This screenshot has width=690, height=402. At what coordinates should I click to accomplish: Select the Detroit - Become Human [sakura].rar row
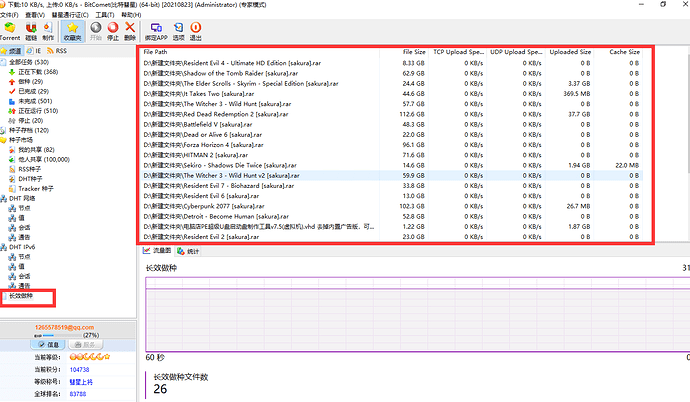392,216
